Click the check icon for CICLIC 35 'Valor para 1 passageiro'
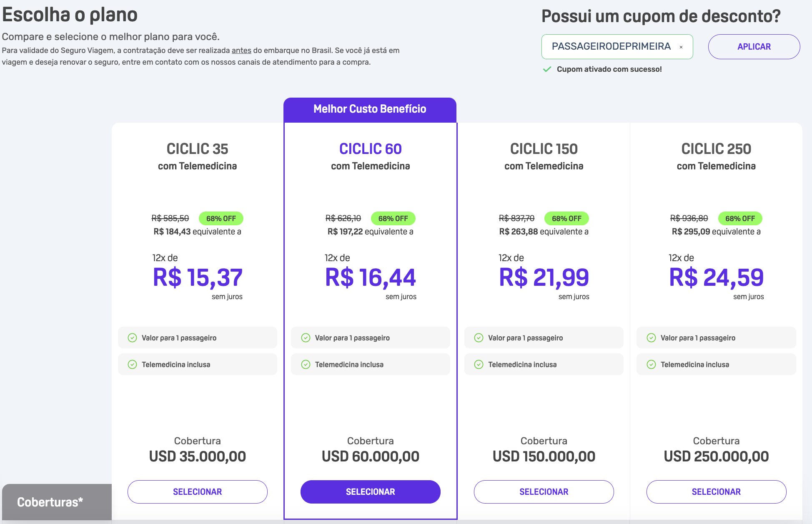 point(132,338)
